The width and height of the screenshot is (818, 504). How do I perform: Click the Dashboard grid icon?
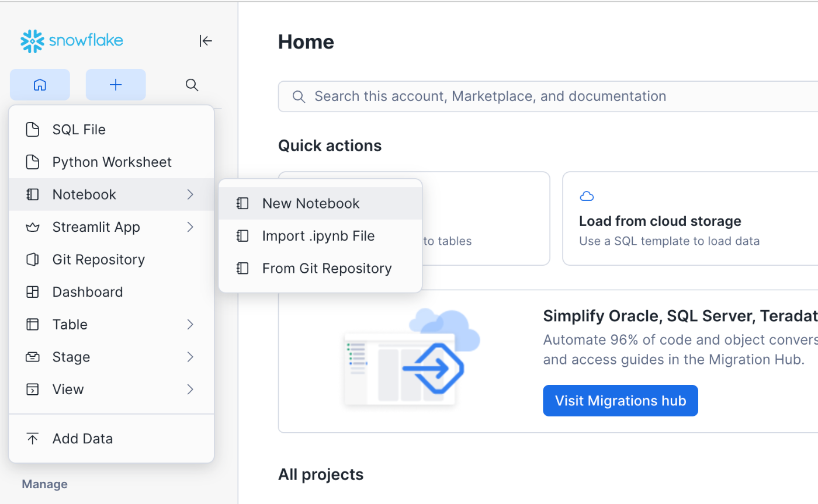[33, 292]
